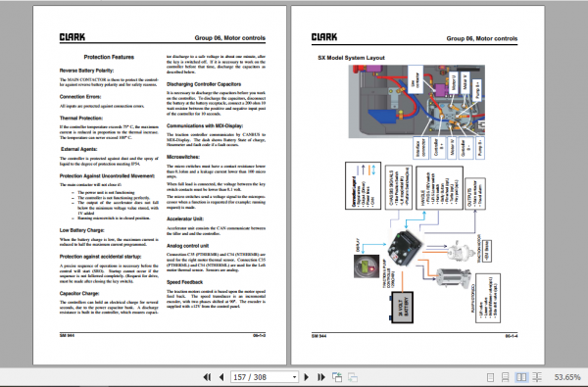Go to the next page
The height and width of the screenshot is (387, 588).
click(x=307, y=377)
